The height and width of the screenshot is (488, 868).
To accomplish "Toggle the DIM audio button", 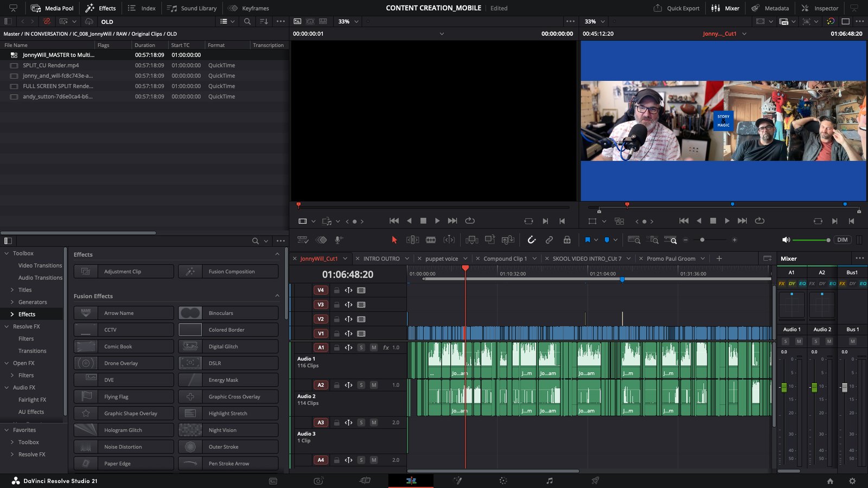I will pyautogui.click(x=842, y=240).
